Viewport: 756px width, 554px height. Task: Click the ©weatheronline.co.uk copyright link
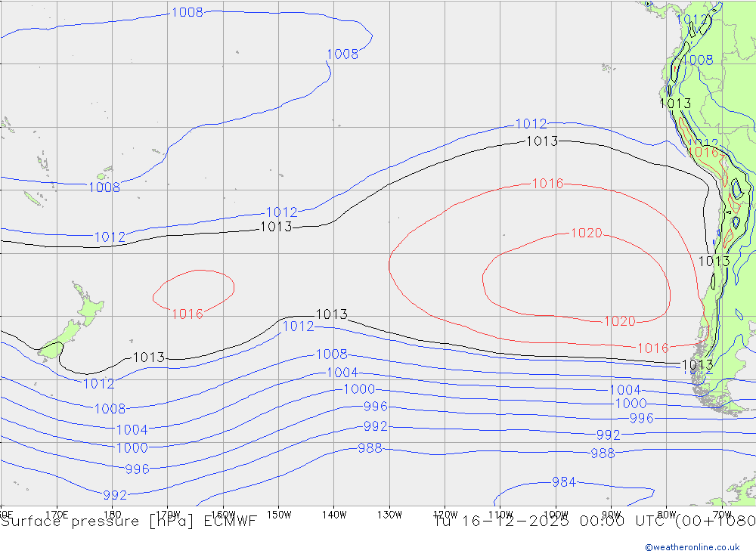point(692,547)
